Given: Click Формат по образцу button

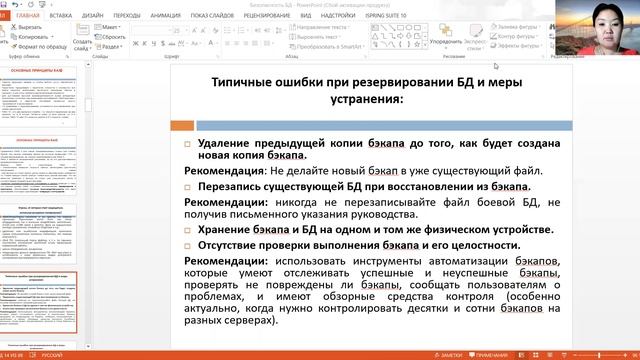Looking at the screenshot, I should coord(39,47).
